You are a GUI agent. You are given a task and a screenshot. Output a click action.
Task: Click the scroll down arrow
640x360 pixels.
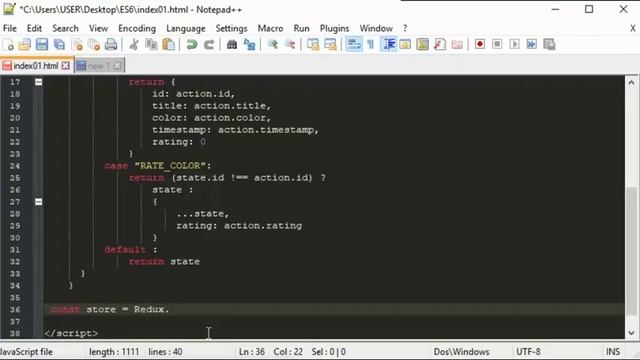631,333
